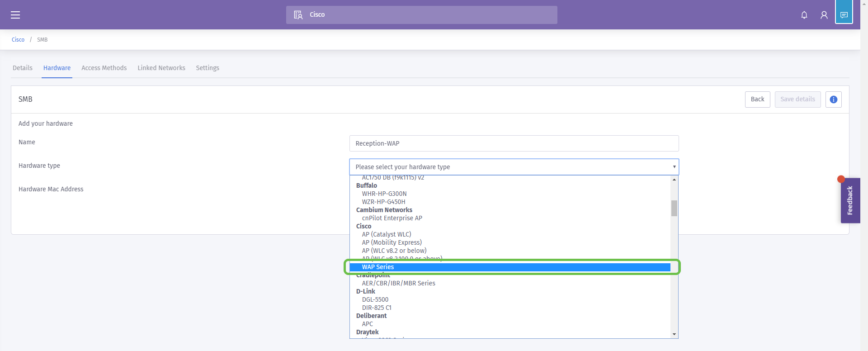Screen dimensions: 868x351
Task: Click the Name input field
Action: (x=514, y=143)
